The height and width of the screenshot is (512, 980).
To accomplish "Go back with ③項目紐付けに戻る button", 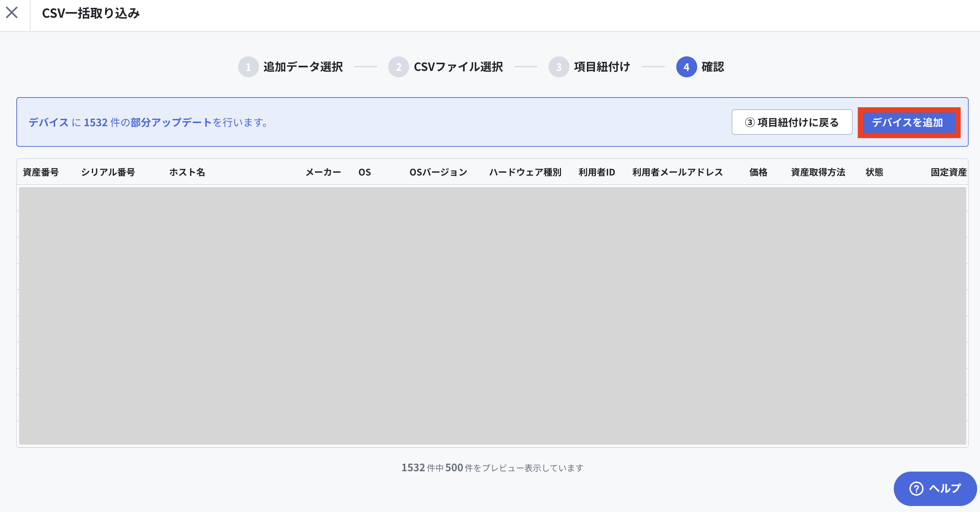I will 792,122.
